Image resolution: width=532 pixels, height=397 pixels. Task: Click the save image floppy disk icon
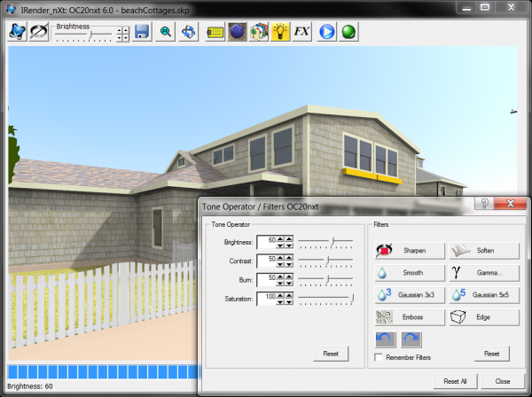[142, 32]
